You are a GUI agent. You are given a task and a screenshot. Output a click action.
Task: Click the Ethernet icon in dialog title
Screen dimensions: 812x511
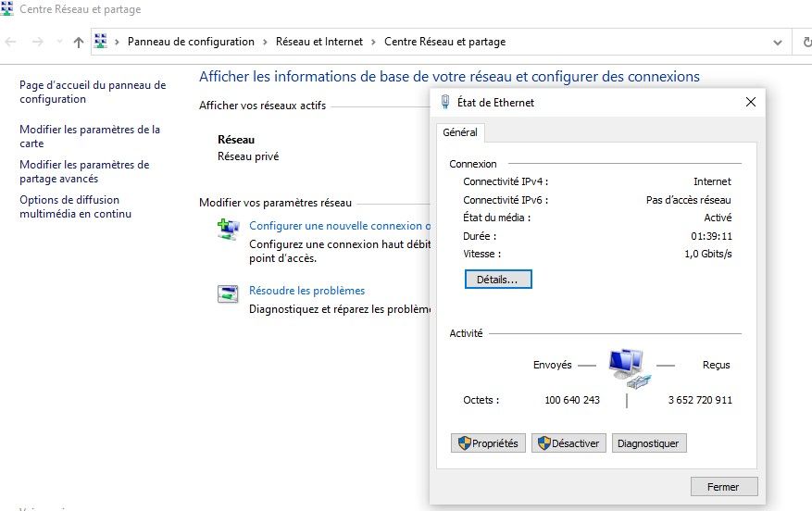click(x=444, y=102)
